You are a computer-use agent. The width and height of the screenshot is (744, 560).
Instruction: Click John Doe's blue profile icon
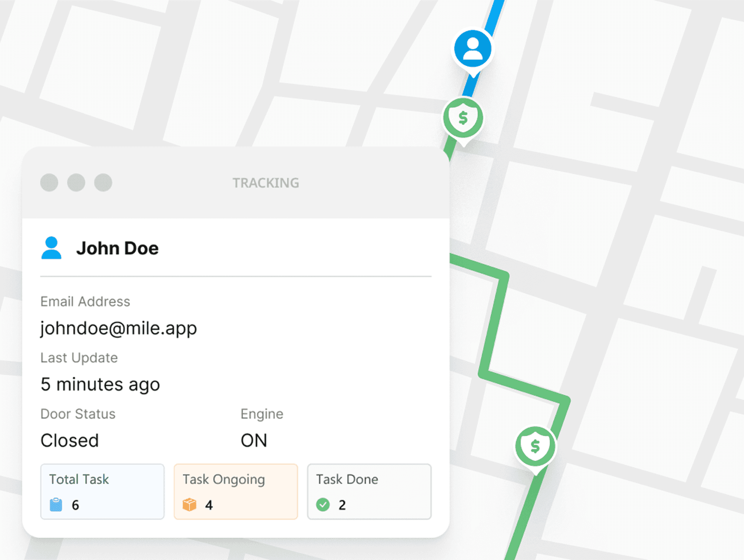(x=51, y=248)
